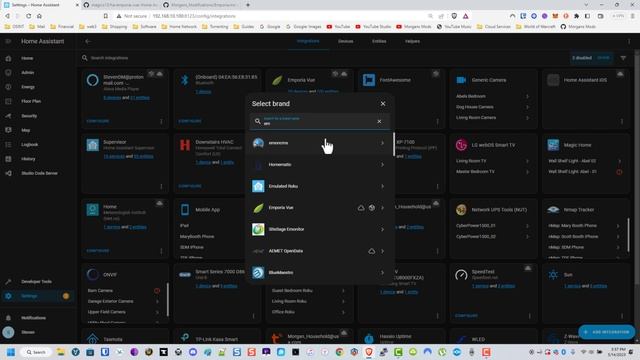
Task: Focus the brand name search box
Action: coord(319,121)
